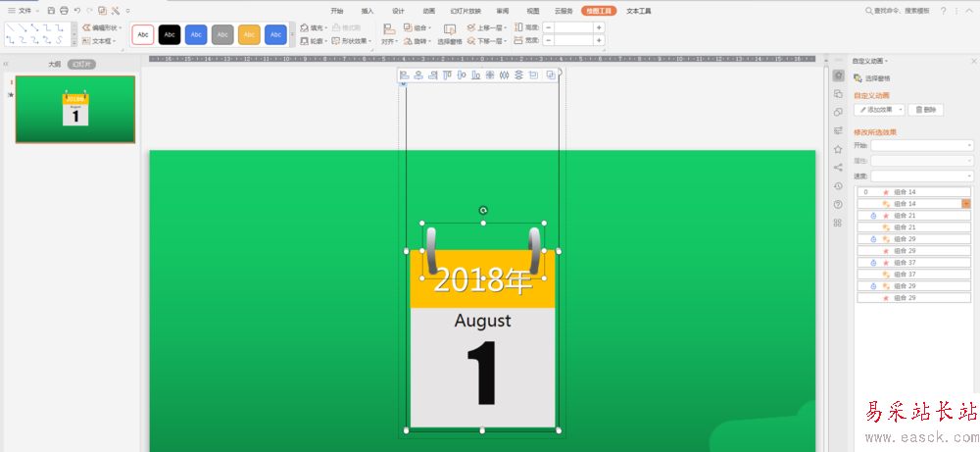Click the Print icon in quick access toolbar

coord(63,11)
